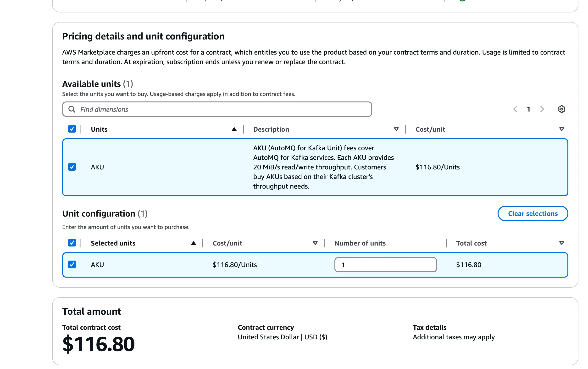Click the Clear selections button
Screen dimensions: 588x369
point(533,213)
